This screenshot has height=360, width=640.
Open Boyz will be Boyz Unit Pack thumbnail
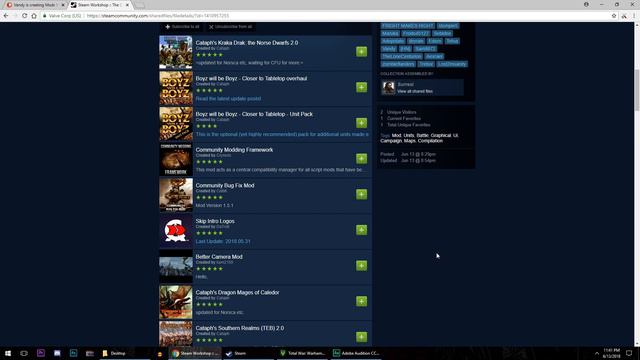[176, 124]
